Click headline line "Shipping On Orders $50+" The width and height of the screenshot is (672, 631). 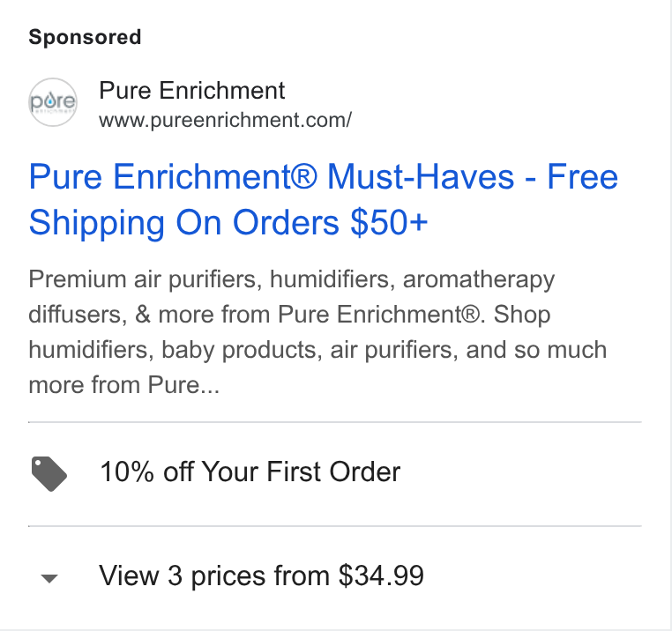point(228,223)
